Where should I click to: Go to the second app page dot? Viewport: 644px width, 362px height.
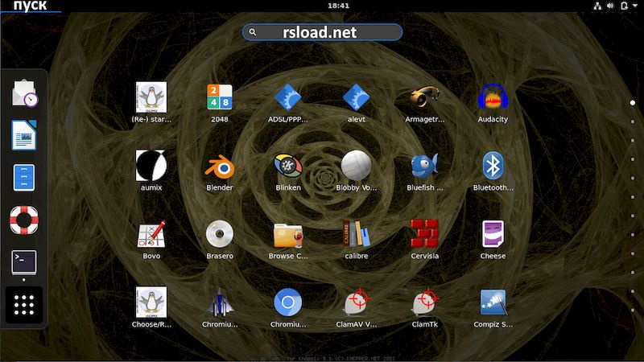click(633, 121)
